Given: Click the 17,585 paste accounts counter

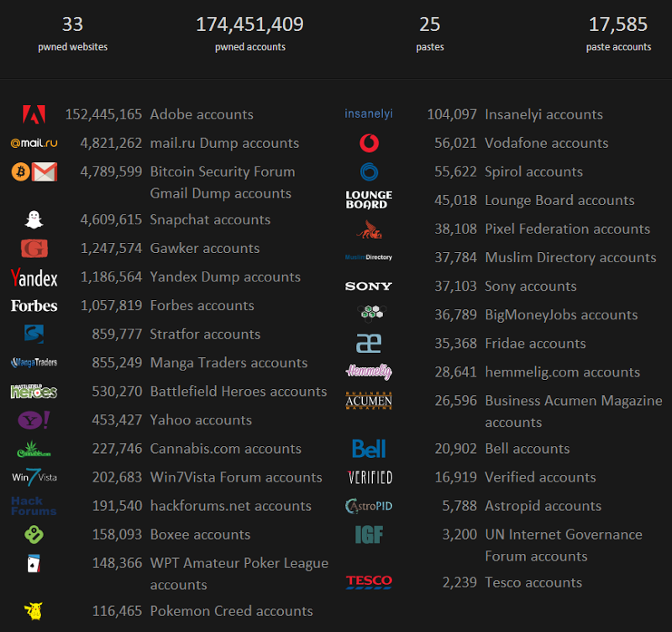Looking at the screenshot, I should (618, 34).
